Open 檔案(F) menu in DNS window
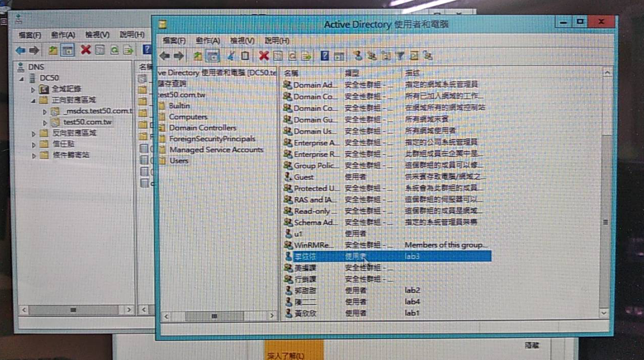The width and height of the screenshot is (644, 360). (x=30, y=35)
